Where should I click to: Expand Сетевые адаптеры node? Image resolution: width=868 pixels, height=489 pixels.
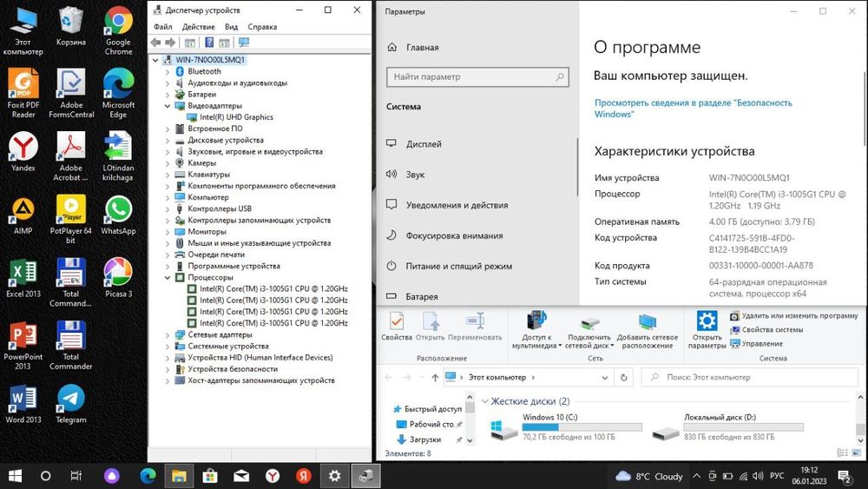(x=168, y=335)
